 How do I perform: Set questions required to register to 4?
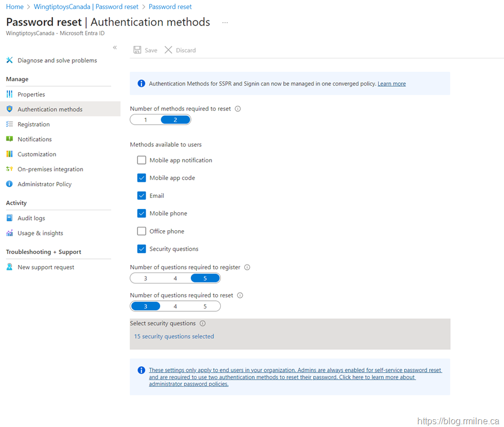[175, 279]
